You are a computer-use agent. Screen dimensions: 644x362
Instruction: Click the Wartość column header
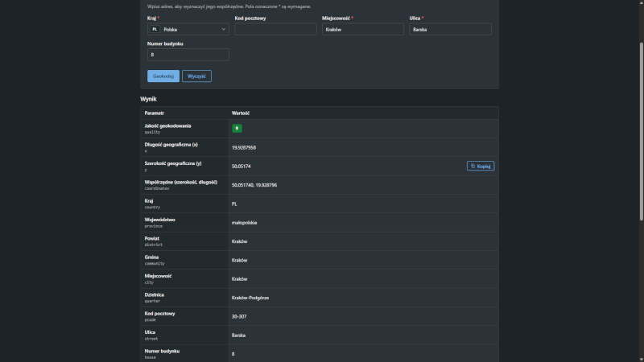(240, 113)
